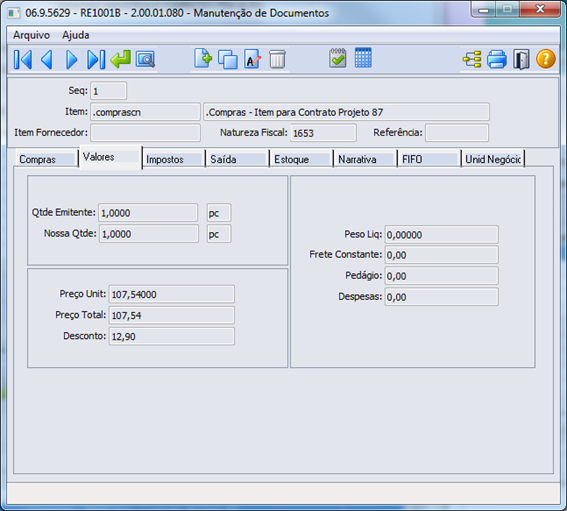Click the Item code field .comprascn
The image size is (567, 511).
point(145,112)
